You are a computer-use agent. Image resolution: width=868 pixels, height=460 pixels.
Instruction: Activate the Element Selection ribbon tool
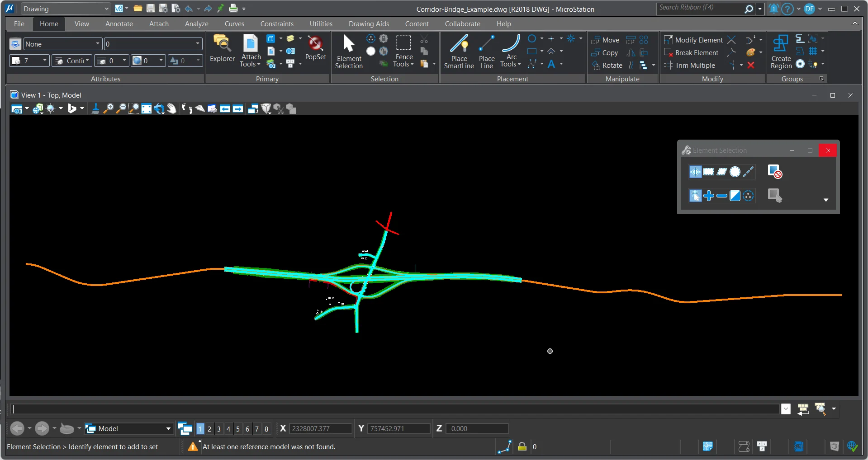349,51
